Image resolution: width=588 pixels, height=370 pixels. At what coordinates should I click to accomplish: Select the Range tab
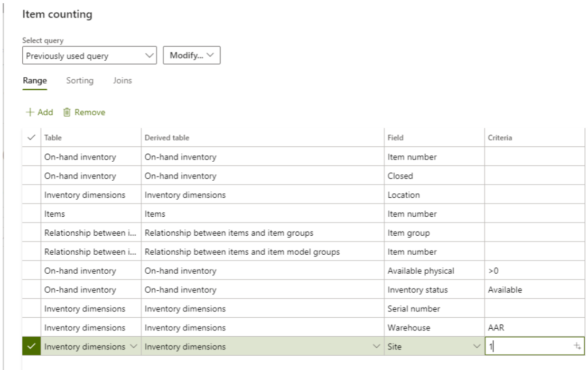coord(34,81)
